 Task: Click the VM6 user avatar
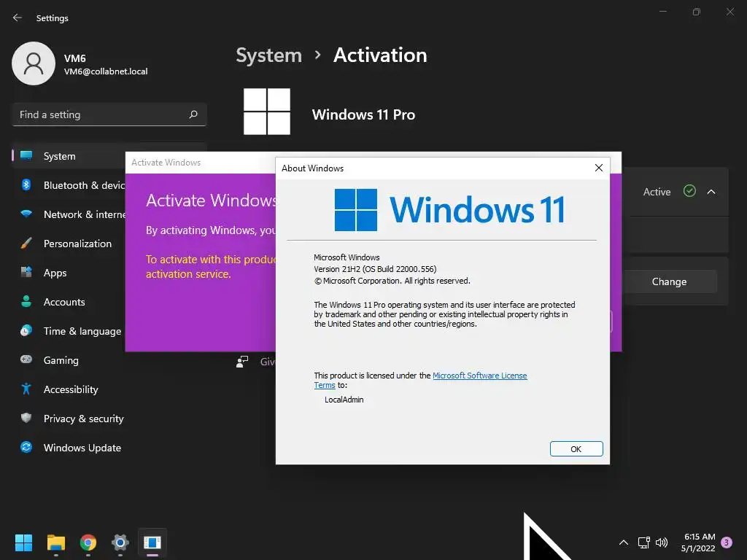tap(34, 63)
